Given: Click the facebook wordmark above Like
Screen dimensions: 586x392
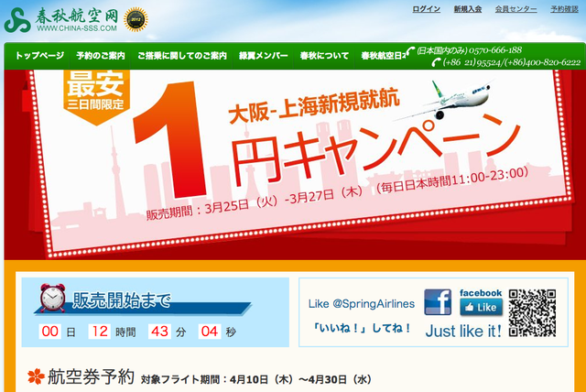Looking at the screenshot, I should [481, 293].
